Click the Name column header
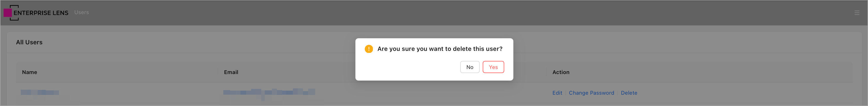This screenshot has height=106, width=868. (x=30, y=72)
